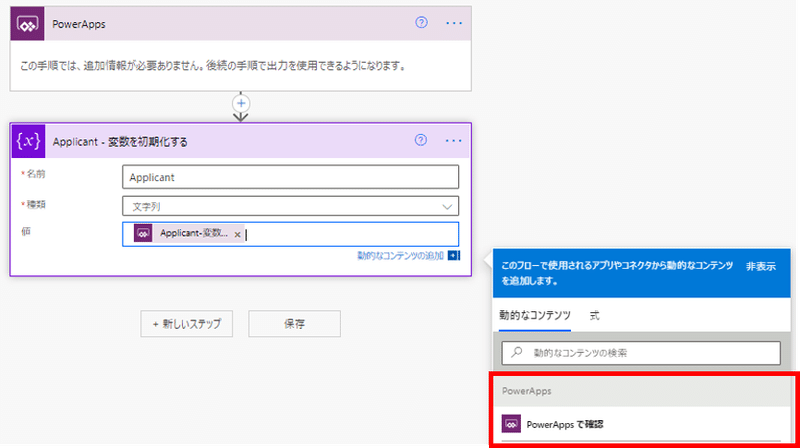Add a step with 新しいステップ
Viewport: 800px width, 448px height.
tap(187, 323)
